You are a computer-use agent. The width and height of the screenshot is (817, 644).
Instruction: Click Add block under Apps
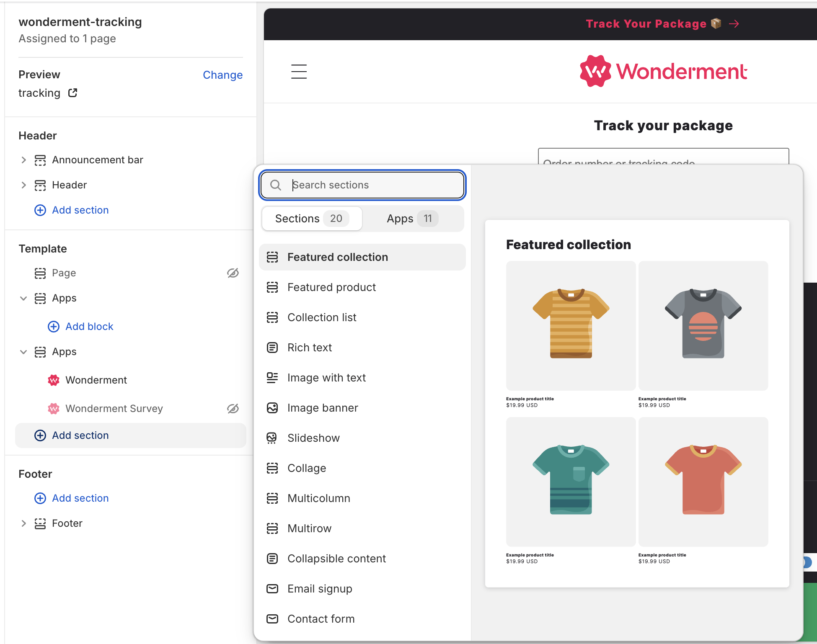coord(89,327)
